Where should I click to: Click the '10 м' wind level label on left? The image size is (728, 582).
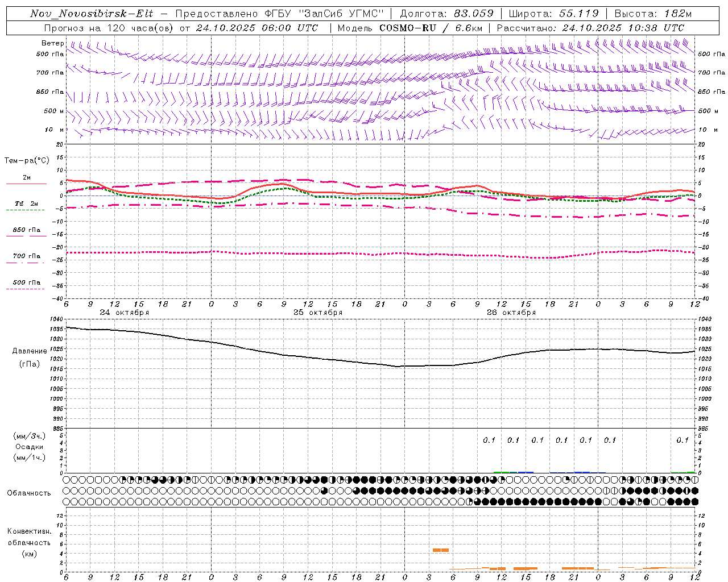pos(55,130)
